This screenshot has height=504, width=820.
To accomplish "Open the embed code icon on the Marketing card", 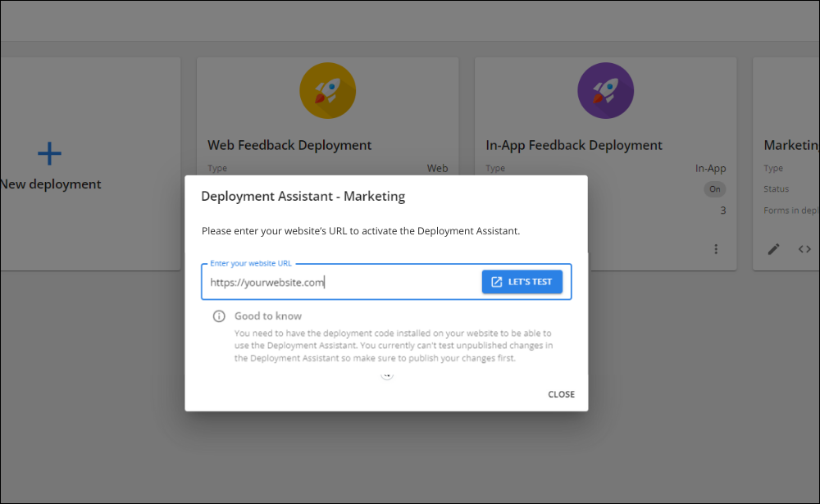I will click(x=804, y=248).
